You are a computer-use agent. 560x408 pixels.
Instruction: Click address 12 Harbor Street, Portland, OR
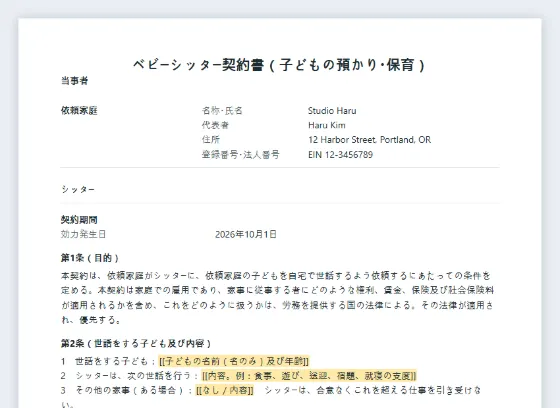[x=369, y=140]
